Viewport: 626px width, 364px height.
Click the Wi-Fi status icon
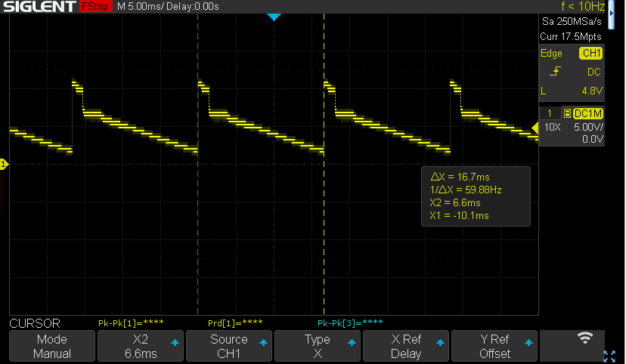[585, 338]
